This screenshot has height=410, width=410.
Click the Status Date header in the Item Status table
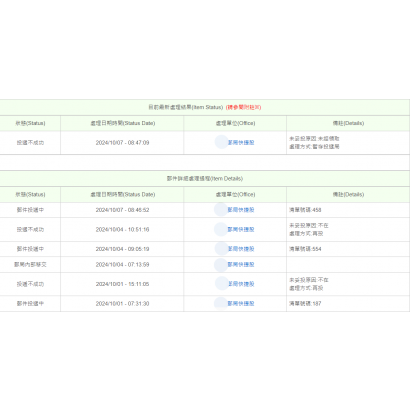point(122,123)
